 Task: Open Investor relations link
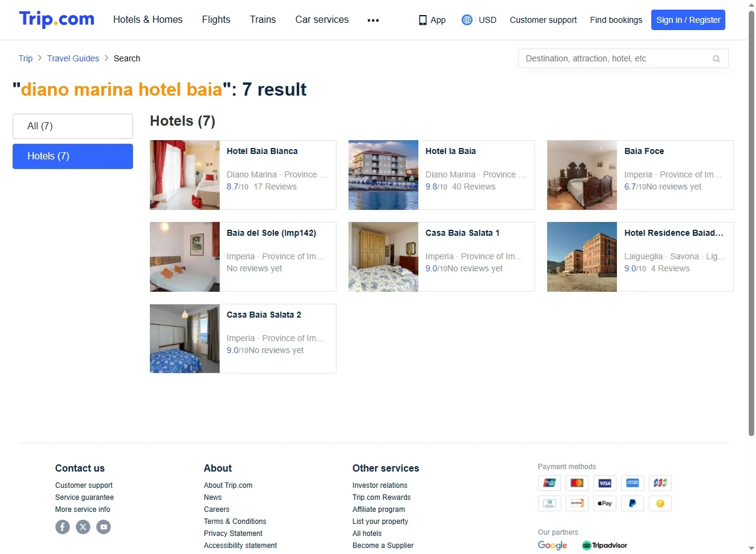pyautogui.click(x=380, y=485)
